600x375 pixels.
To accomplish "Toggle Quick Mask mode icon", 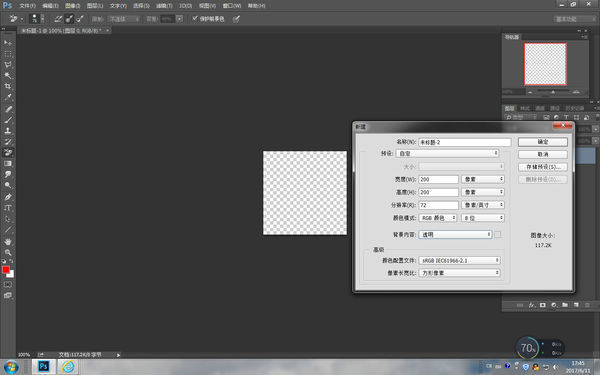I will pos(8,285).
